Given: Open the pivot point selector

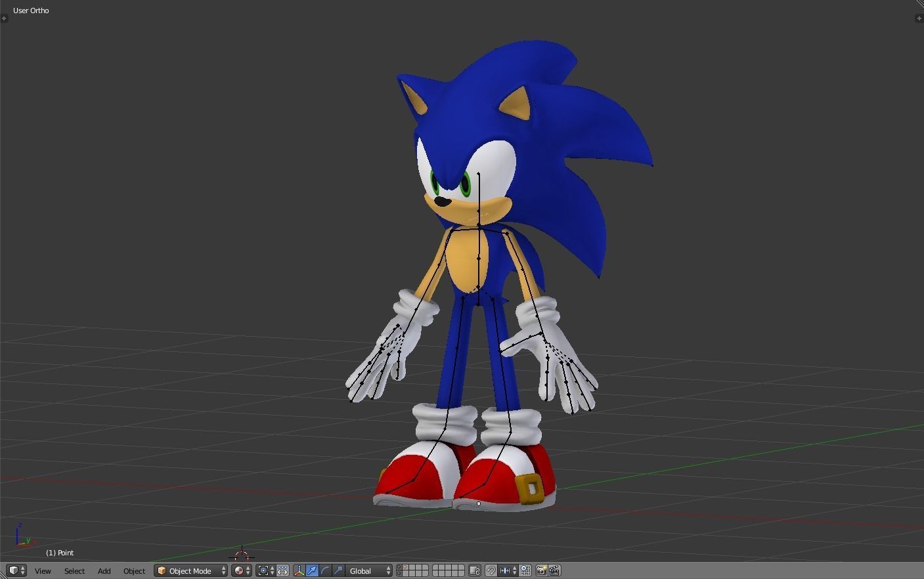Looking at the screenshot, I should coord(265,570).
